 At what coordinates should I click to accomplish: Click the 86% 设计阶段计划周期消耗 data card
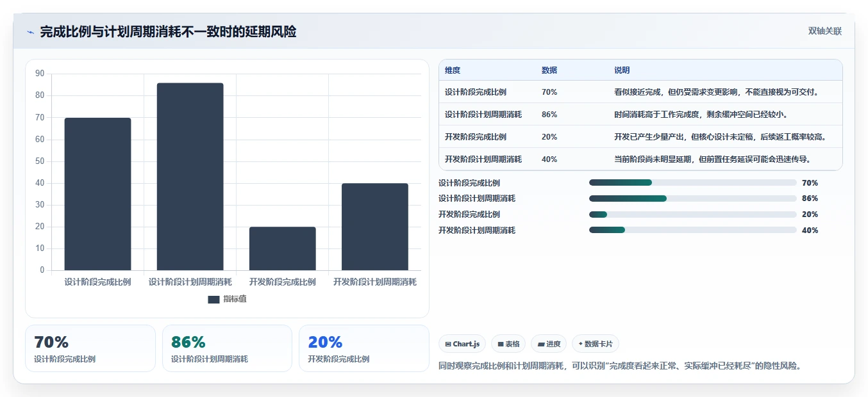(x=227, y=348)
